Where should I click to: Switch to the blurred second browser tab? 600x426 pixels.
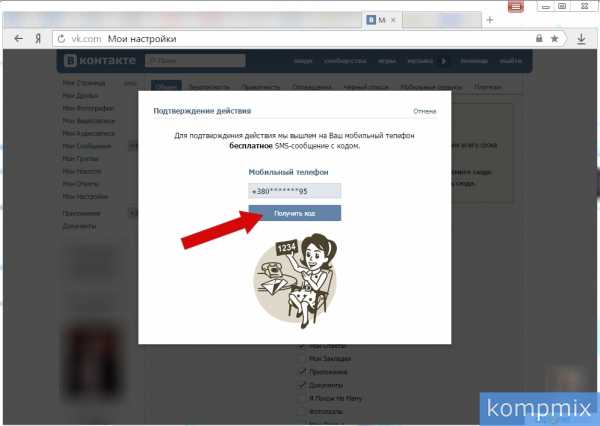pos(442,20)
